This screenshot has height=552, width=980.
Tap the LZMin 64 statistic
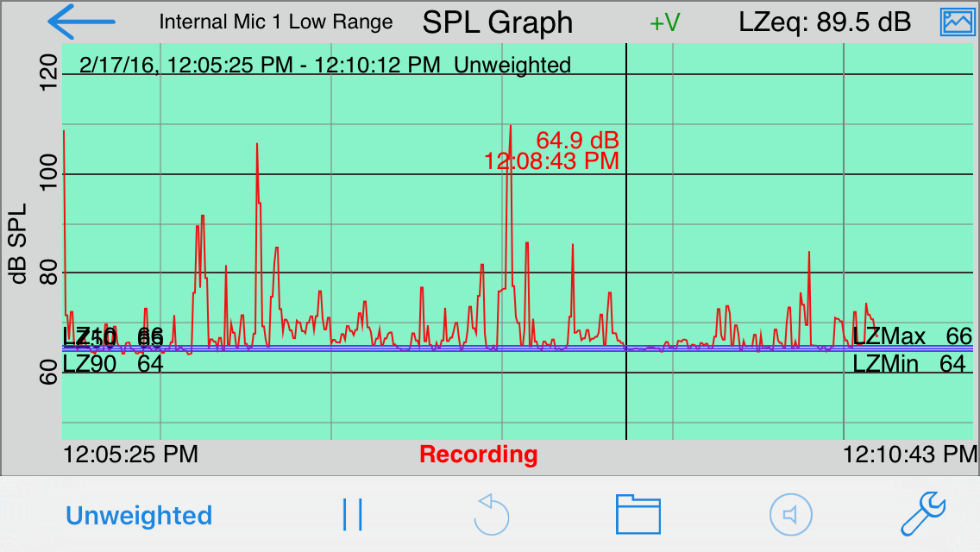[909, 364]
